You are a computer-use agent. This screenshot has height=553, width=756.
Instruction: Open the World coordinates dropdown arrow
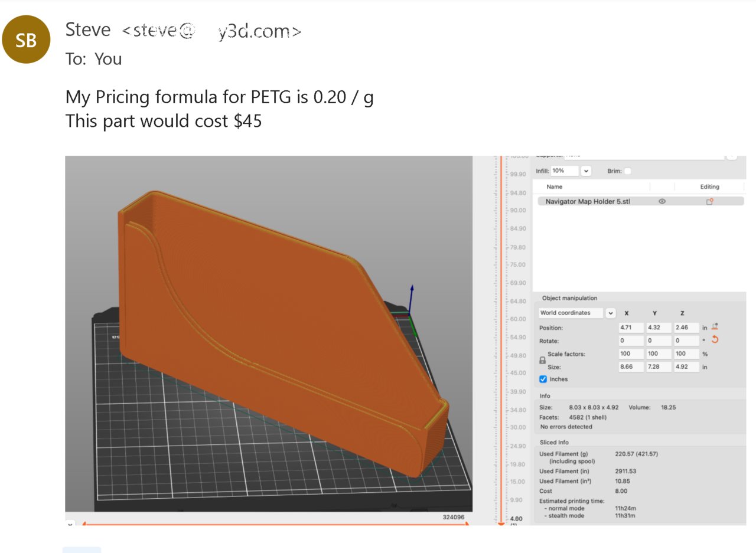point(610,313)
